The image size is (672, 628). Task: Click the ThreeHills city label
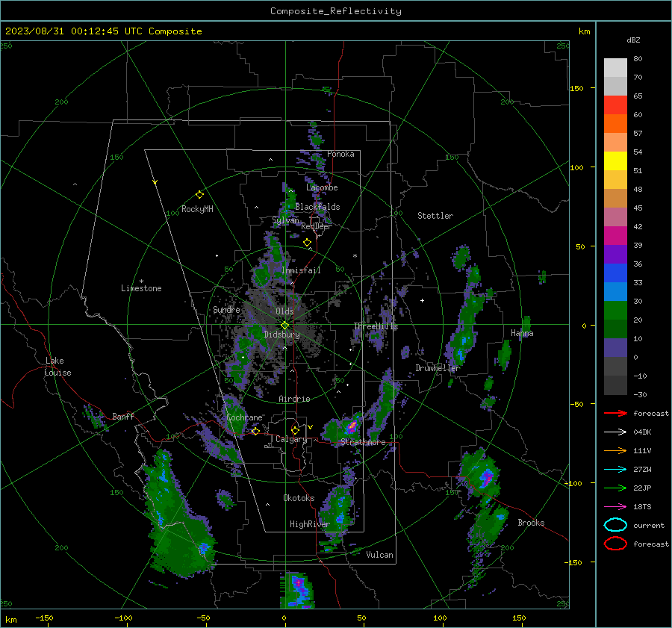(376, 326)
